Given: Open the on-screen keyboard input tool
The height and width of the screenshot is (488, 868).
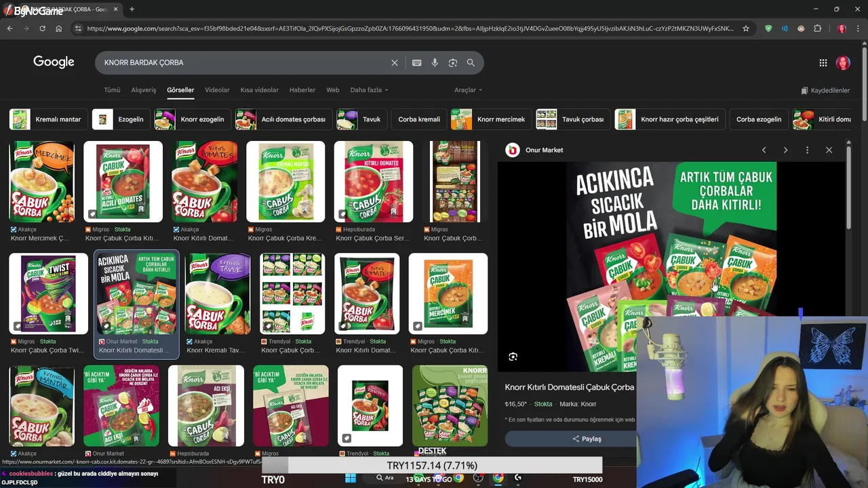Looking at the screenshot, I should click(x=416, y=62).
